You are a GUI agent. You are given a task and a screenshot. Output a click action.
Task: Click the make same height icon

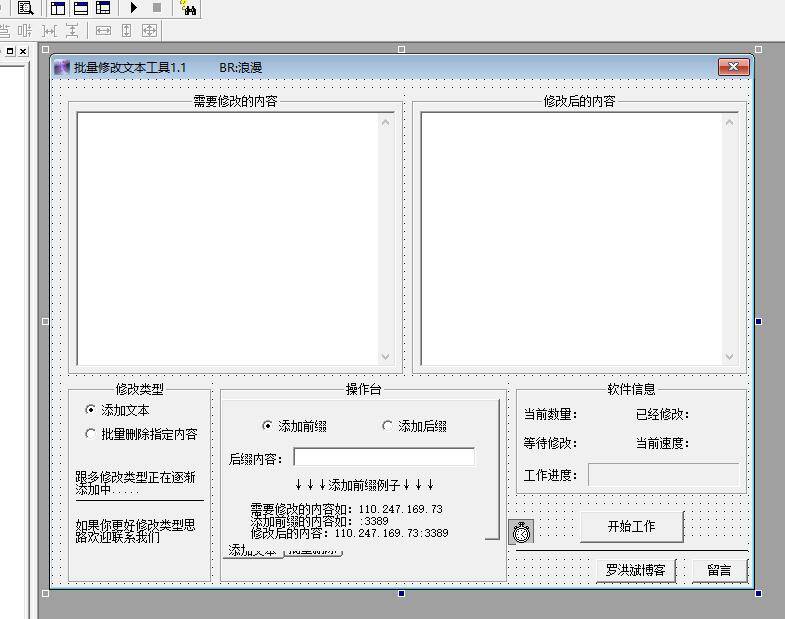click(127, 31)
